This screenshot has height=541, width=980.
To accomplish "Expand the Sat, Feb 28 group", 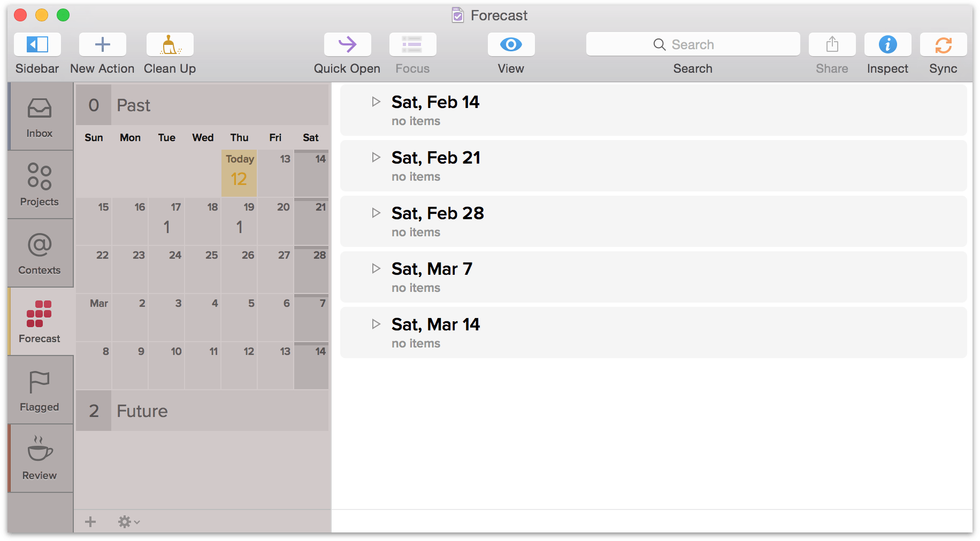I will coord(376,213).
